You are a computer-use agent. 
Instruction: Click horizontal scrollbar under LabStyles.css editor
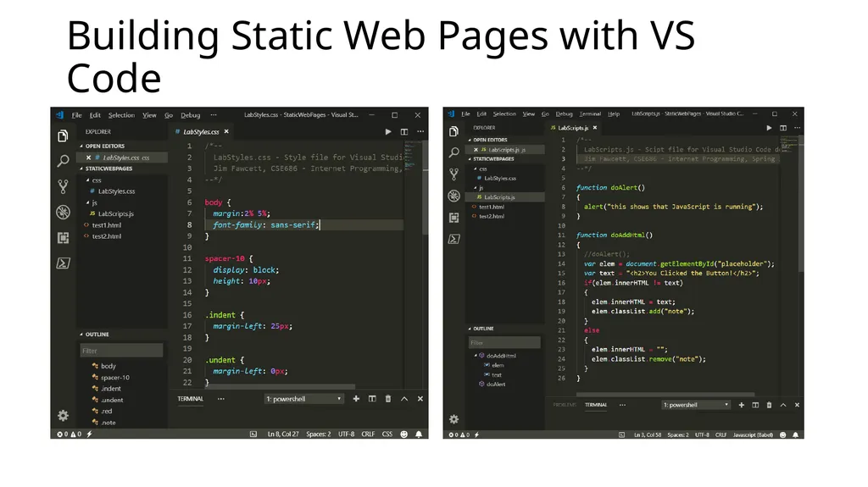pyautogui.click(x=280, y=386)
